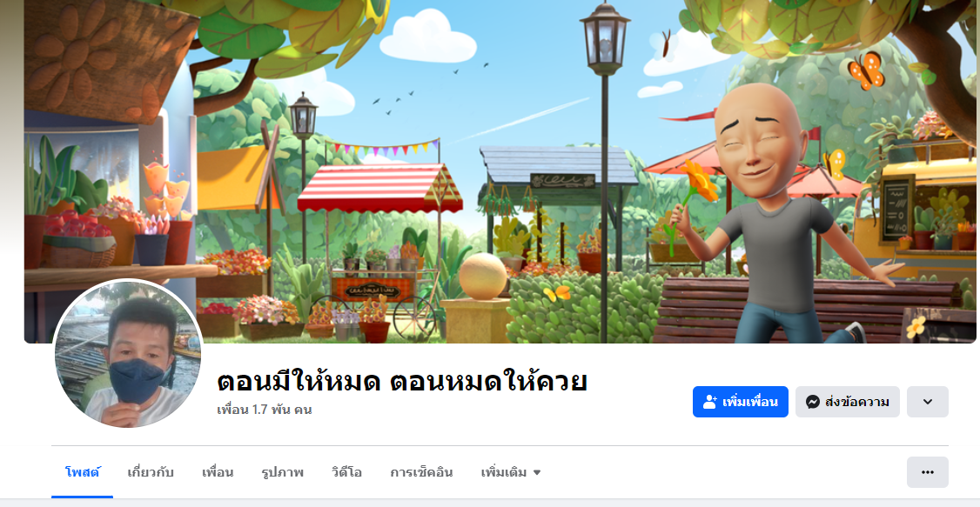Open the วิดีโอ tab

pos(347,472)
